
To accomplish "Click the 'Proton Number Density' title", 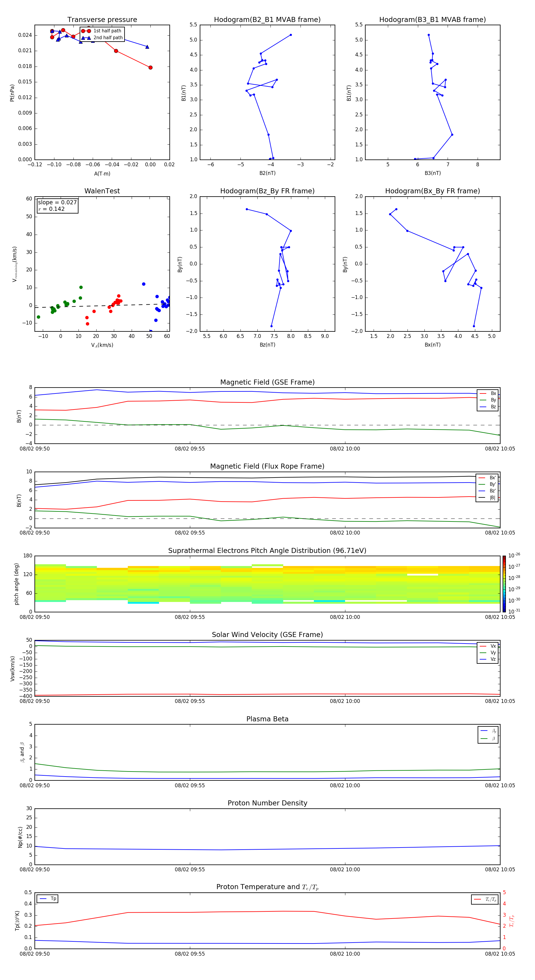I will pos(267,803).
